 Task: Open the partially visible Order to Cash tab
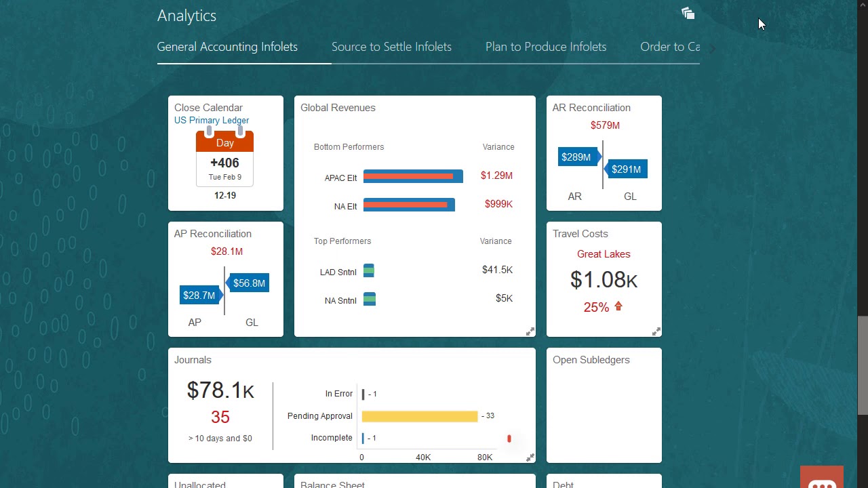pyautogui.click(x=670, y=47)
